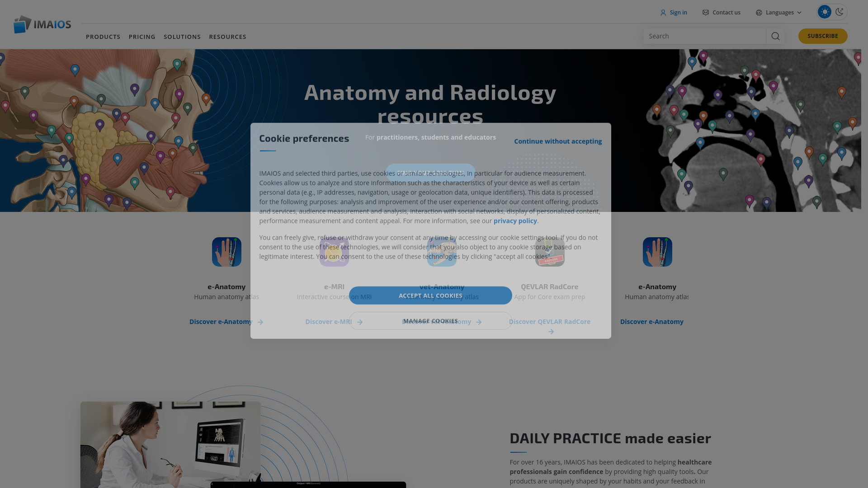Click ACCEPT ALL COOKIES button
Image resolution: width=868 pixels, height=488 pixels.
coord(430,296)
